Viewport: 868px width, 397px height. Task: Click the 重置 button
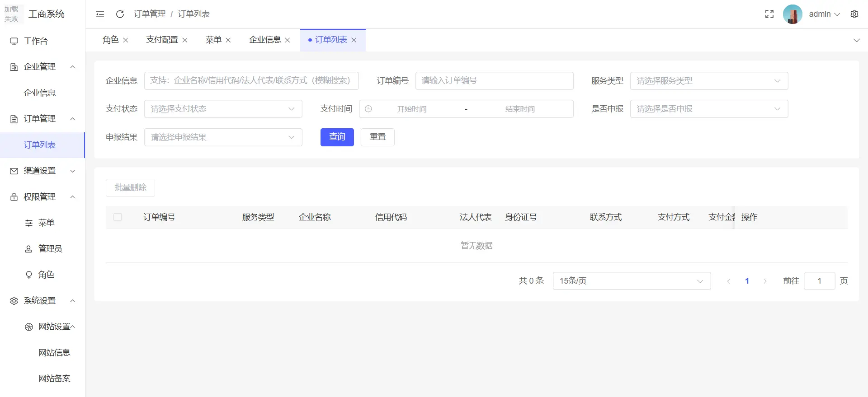point(377,137)
